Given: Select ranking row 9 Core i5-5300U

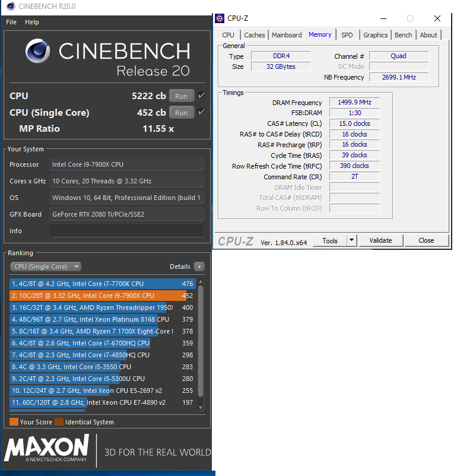Looking at the screenshot, I should coord(103,379).
